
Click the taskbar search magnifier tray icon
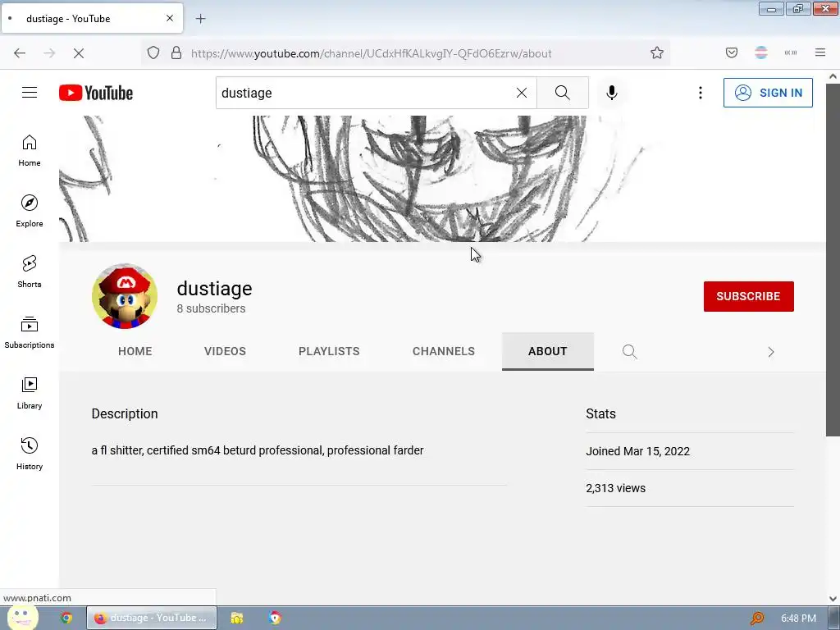point(757,618)
